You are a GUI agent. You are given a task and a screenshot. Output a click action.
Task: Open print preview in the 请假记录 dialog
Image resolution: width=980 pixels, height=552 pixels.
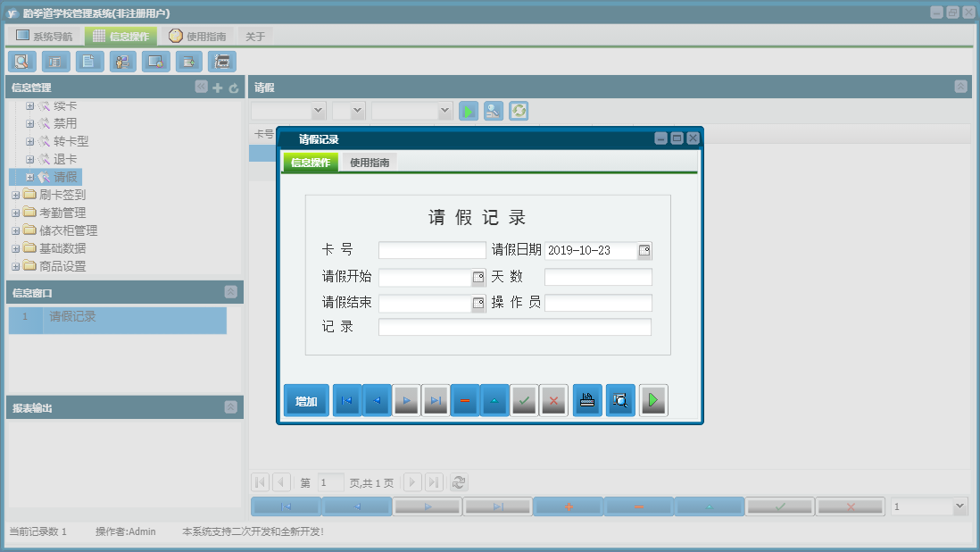coord(620,400)
